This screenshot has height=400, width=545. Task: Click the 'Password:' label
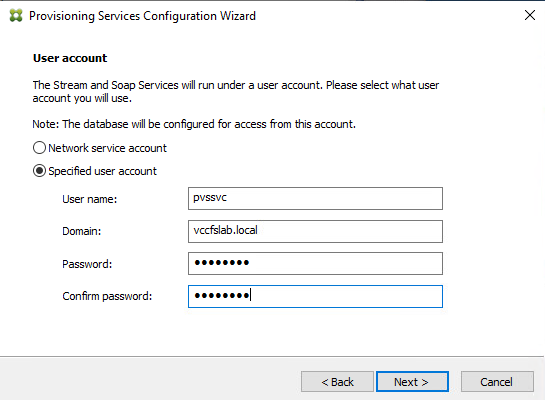coord(87,264)
